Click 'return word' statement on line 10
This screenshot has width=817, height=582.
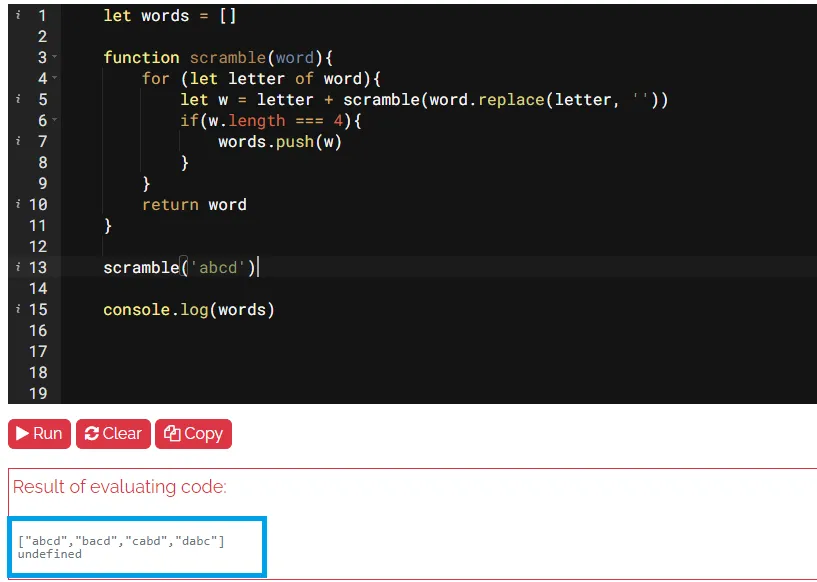[194, 205]
